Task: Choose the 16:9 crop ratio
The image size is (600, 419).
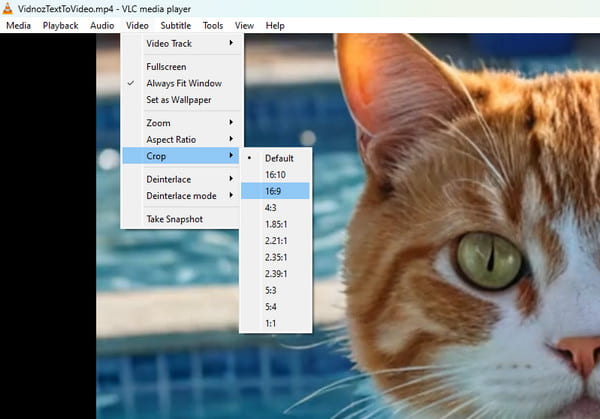Action: [275, 191]
